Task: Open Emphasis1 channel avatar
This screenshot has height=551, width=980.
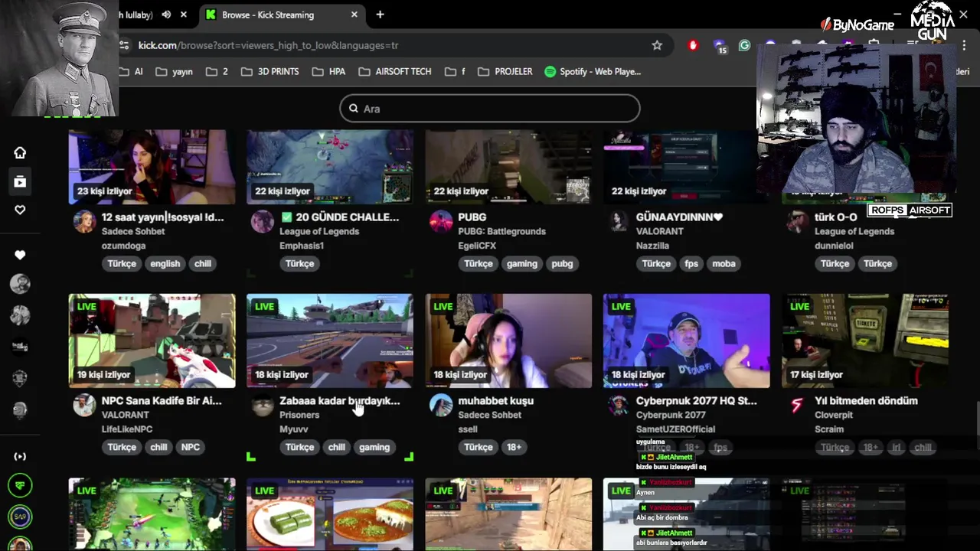Action: (263, 222)
